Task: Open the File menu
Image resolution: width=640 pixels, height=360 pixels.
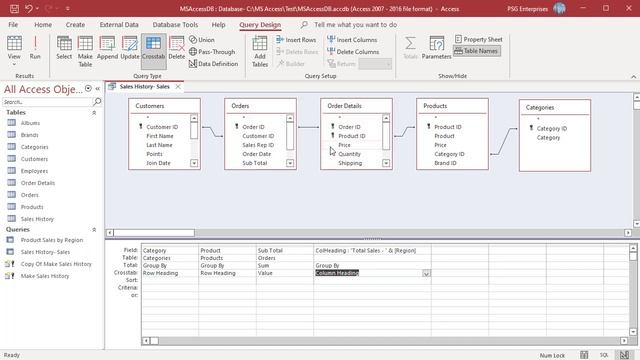Action: coord(13,24)
